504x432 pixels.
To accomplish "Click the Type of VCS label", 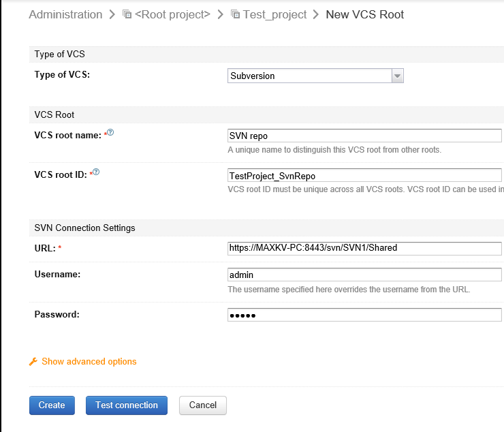I will 62,75.
